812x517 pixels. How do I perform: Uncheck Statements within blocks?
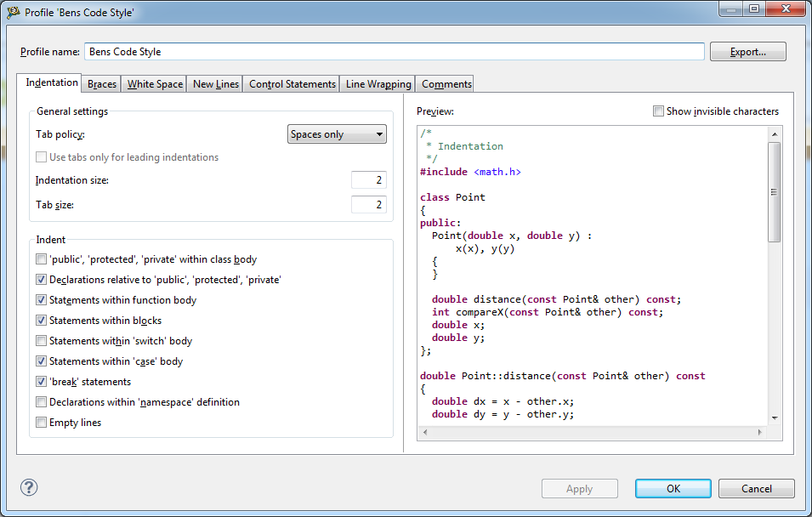pyautogui.click(x=42, y=321)
